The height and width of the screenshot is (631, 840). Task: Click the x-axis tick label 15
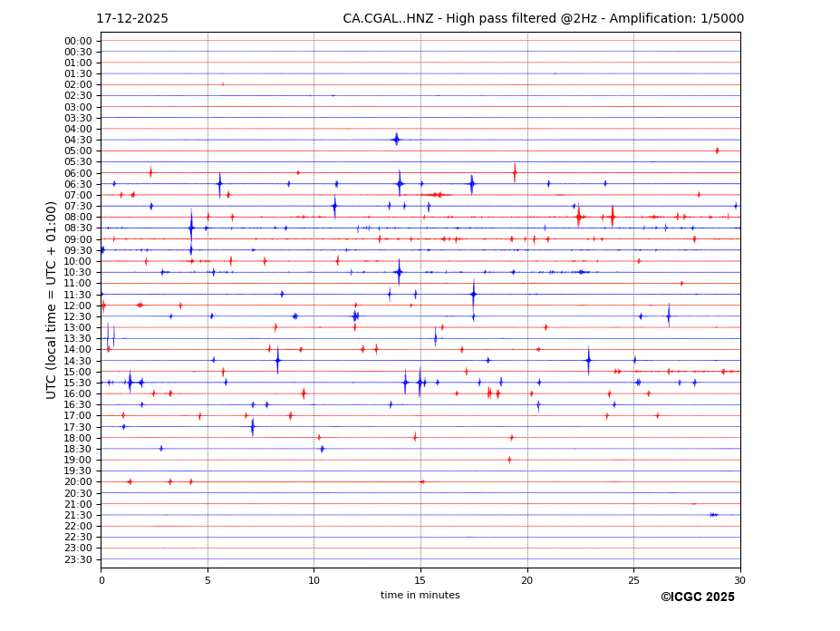pyautogui.click(x=420, y=580)
